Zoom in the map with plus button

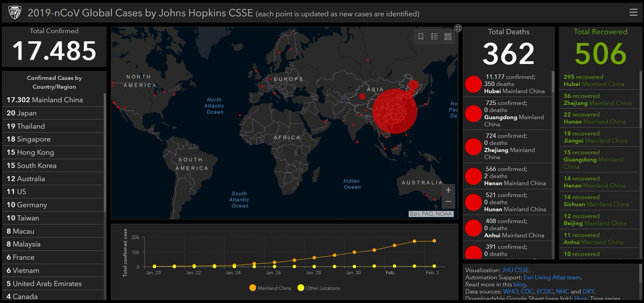point(448,190)
